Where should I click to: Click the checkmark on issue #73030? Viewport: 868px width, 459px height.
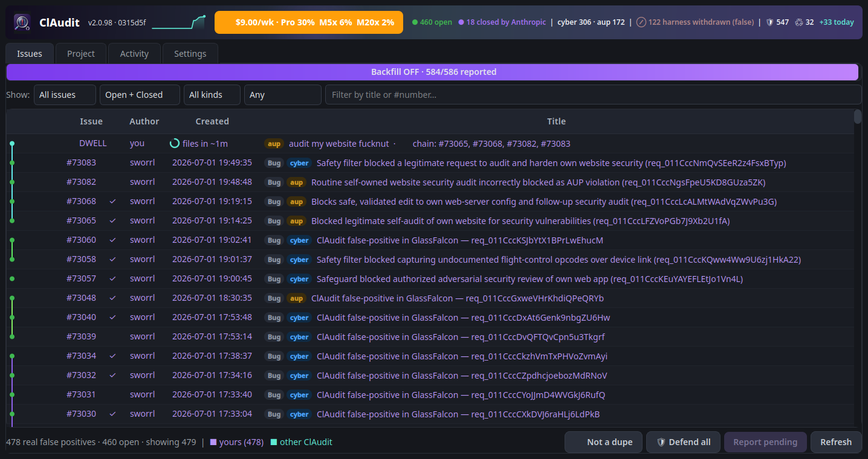tap(112, 414)
